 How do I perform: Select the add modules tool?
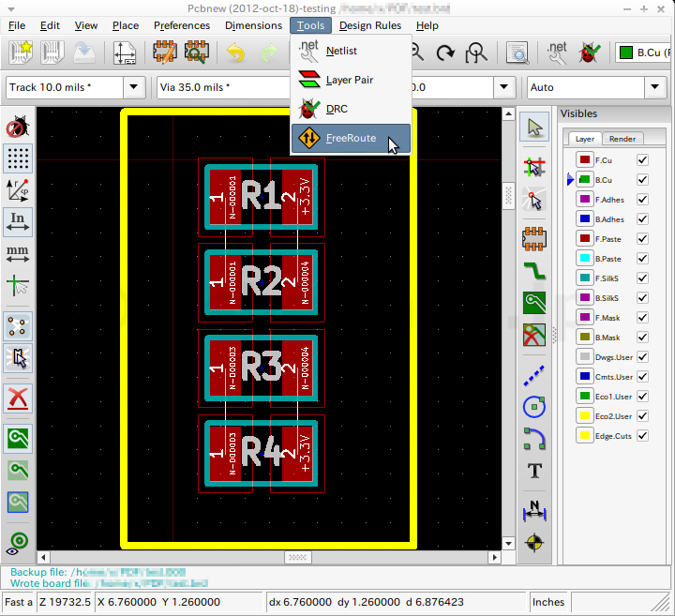coord(534,238)
